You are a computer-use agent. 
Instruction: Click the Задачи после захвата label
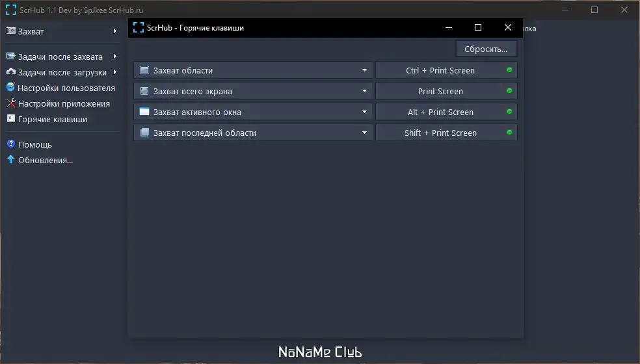60,57
